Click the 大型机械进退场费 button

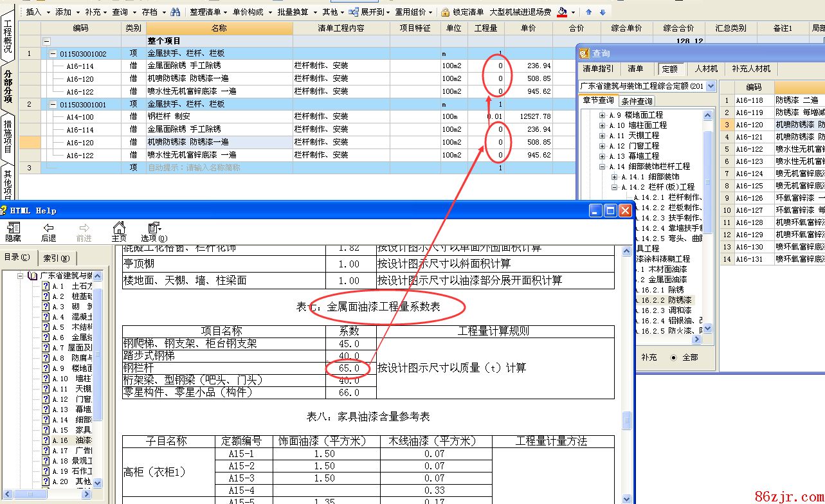tap(520, 12)
